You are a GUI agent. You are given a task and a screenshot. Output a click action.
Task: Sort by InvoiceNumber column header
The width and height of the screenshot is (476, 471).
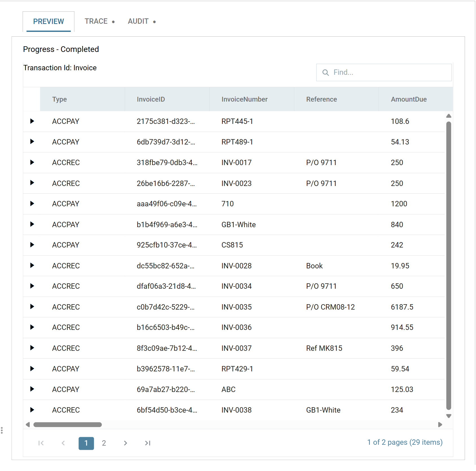click(x=252, y=99)
